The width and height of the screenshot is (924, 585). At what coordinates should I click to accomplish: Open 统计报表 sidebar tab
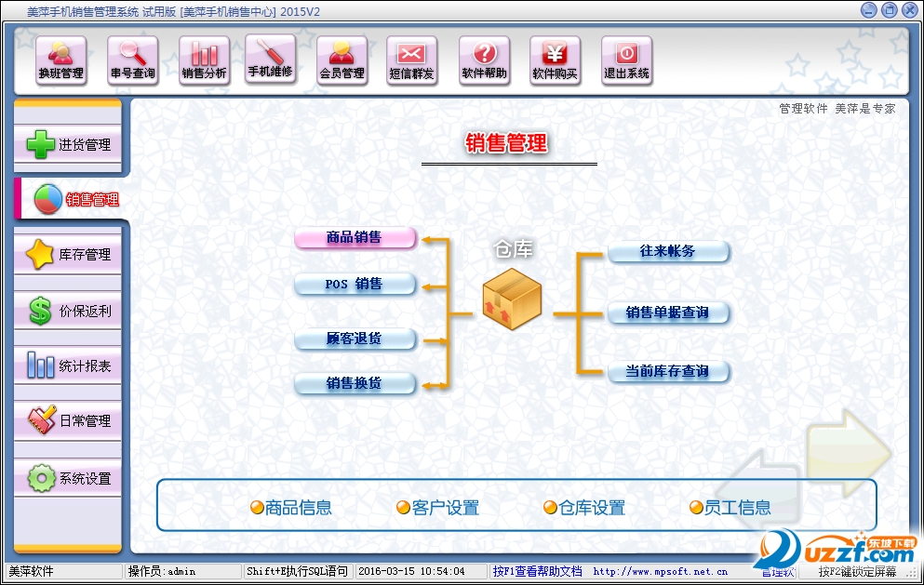(x=68, y=366)
